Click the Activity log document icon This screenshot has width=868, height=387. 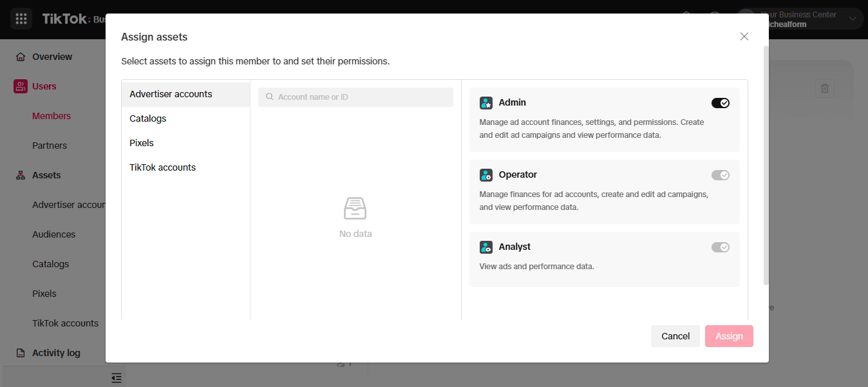point(21,353)
